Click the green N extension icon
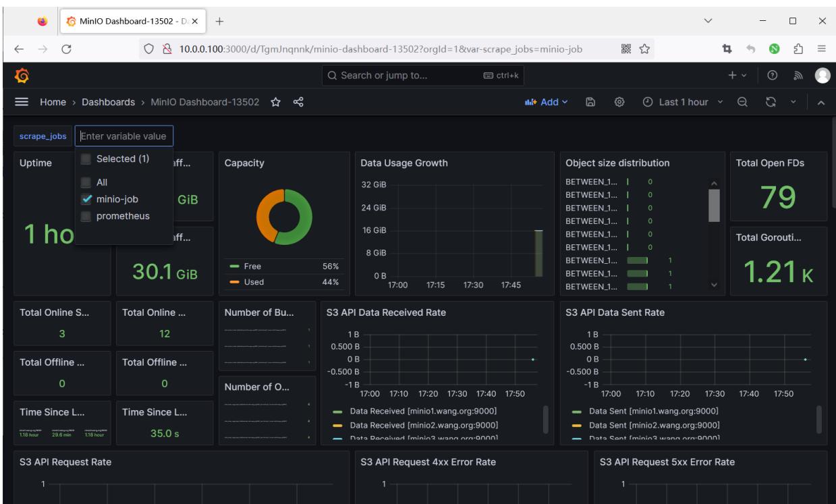Viewport: 836px width, 504px height. (x=775, y=49)
